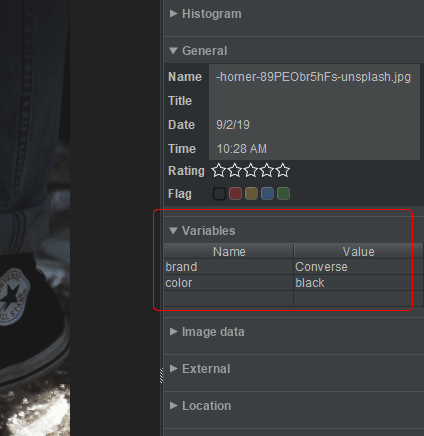This screenshot has height=436, width=424.
Task: Set rating to three stars
Action: pyautogui.click(x=251, y=170)
